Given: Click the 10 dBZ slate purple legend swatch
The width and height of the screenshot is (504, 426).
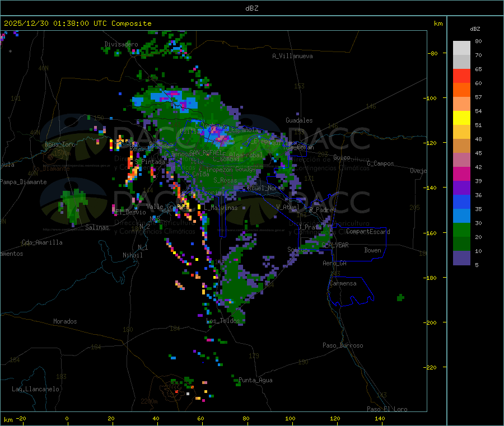Looking at the screenshot, I should pos(461,258).
